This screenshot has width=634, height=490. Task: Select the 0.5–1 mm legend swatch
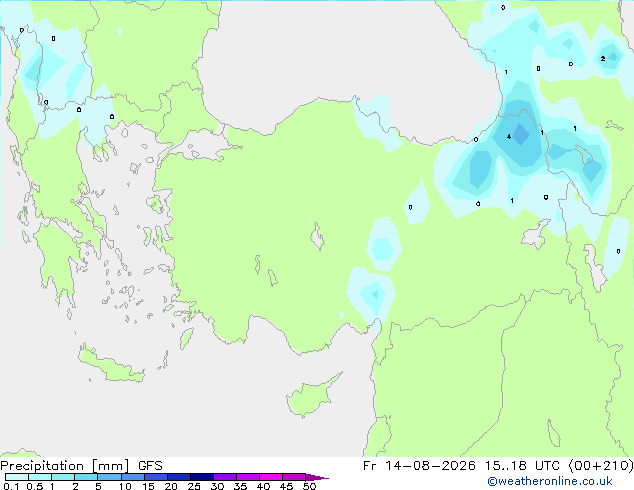pos(40,477)
